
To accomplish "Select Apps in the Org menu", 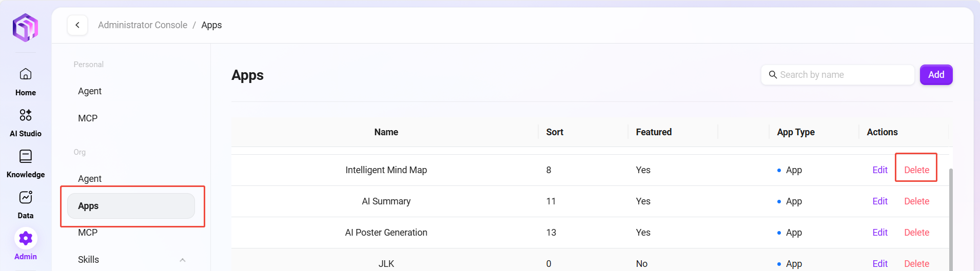I will click(x=131, y=206).
